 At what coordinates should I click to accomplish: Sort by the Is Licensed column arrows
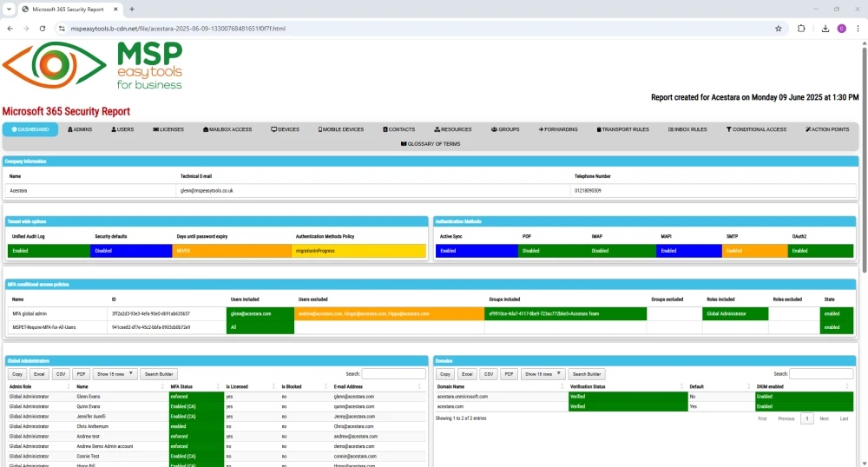pyautogui.click(x=273, y=386)
